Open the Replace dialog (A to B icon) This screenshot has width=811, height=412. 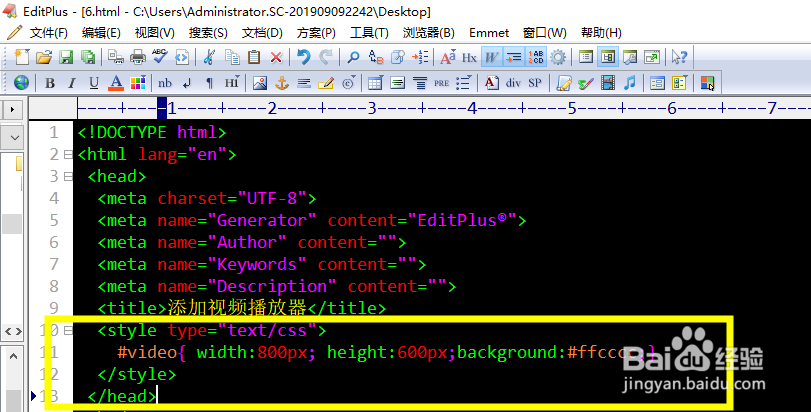point(376,56)
